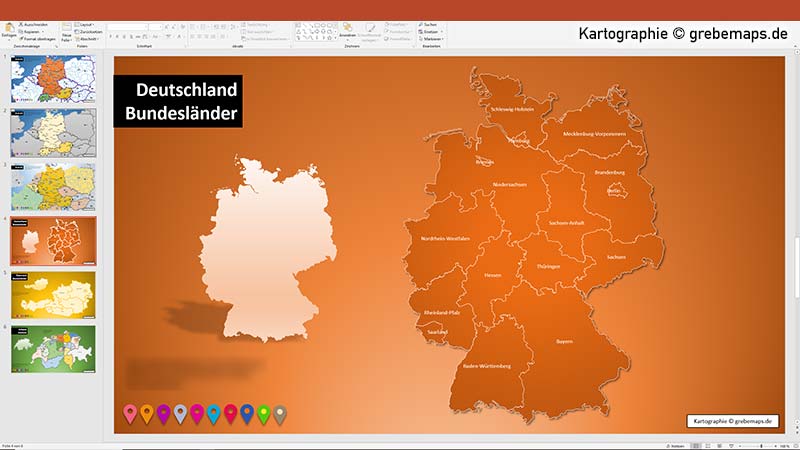Select the Austria map slide thumbnail
Screen dimensions: 800x450
[53, 295]
